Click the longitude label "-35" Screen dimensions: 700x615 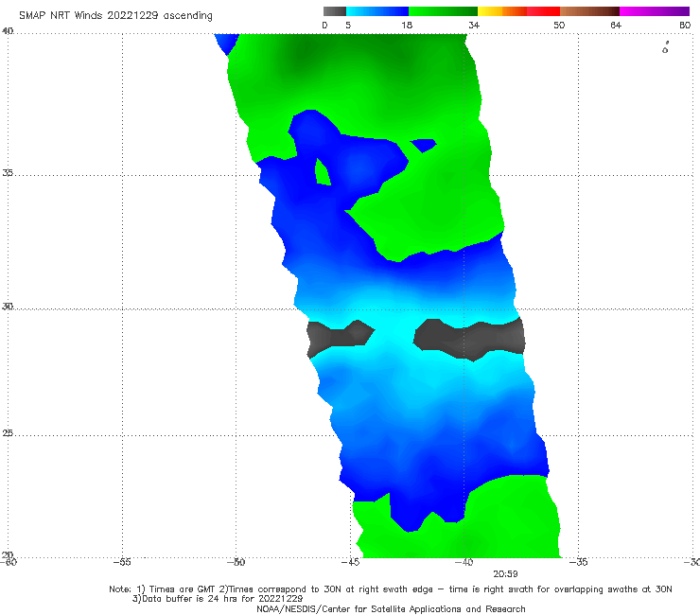(x=578, y=562)
